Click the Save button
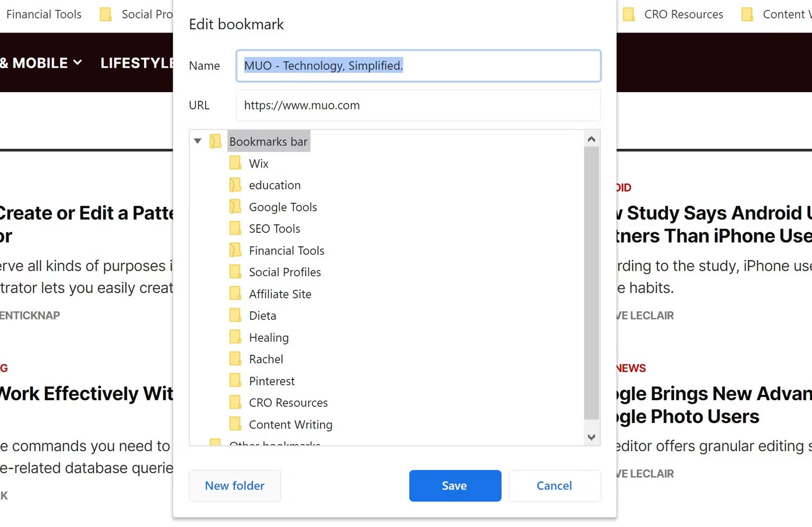The image size is (812, 527). [455, 486]
